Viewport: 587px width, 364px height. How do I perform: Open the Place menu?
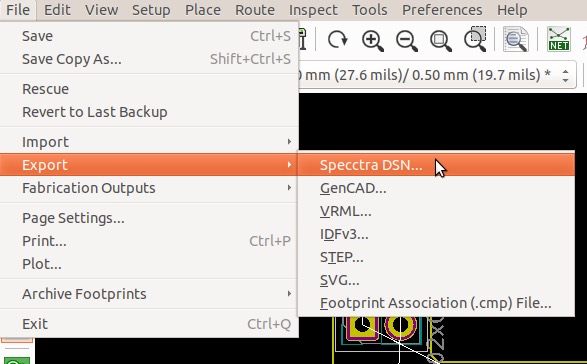[203, 10]
